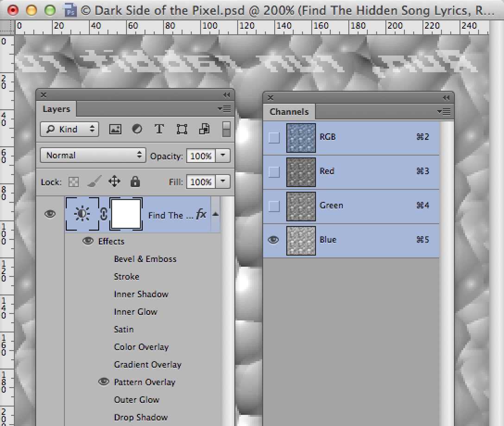Viewport: 504px width, 426px height.
Task: Open the Kind filter type dropdown
Action: coord(69,129)
